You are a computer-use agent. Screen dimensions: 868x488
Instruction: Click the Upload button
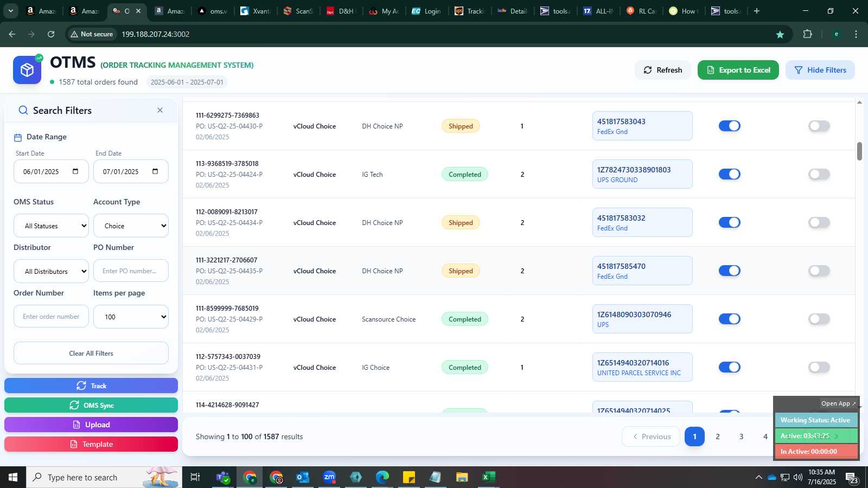pos(91,425)
